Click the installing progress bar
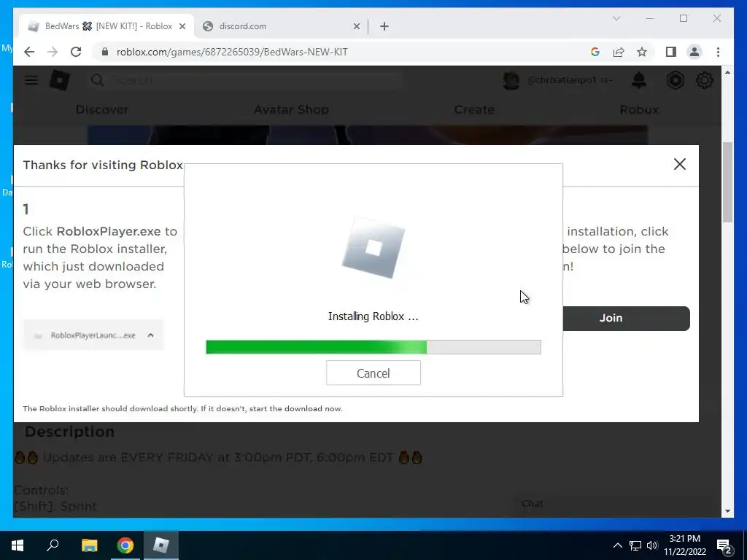The image size is (747, 560). point(373,347)
